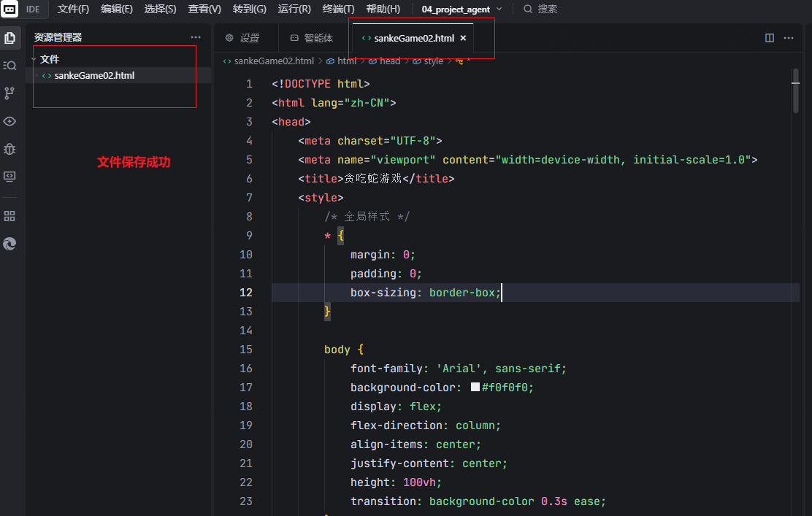Click the justify-content: center line
Viewport: 812px width, 516px height.
coord(429,463)
